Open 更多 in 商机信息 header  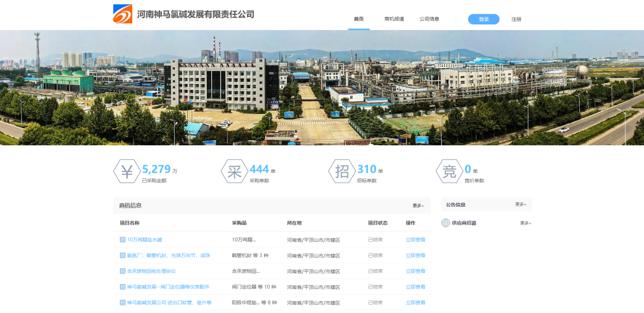[418, 206]
